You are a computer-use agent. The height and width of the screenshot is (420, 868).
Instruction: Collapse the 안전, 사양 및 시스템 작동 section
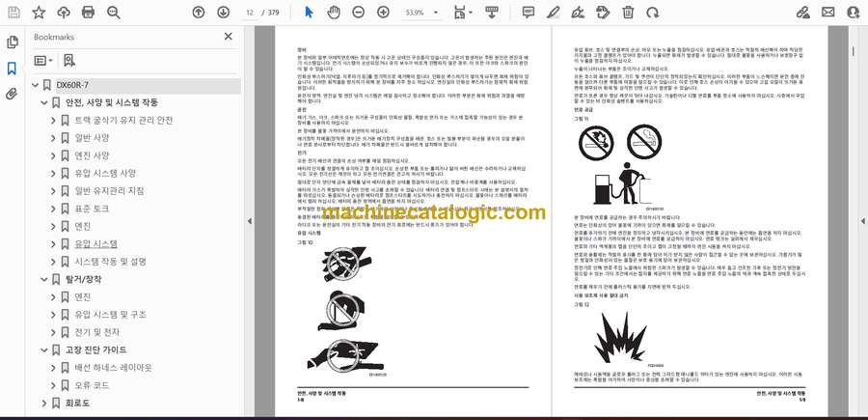click(44, 103)
